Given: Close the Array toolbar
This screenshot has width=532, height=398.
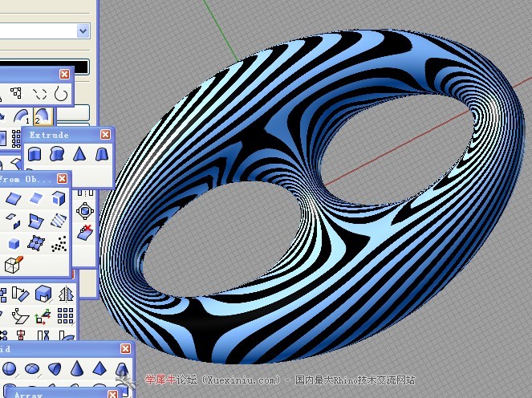Looking at the screenshot, I should click(x=112, y=394).
